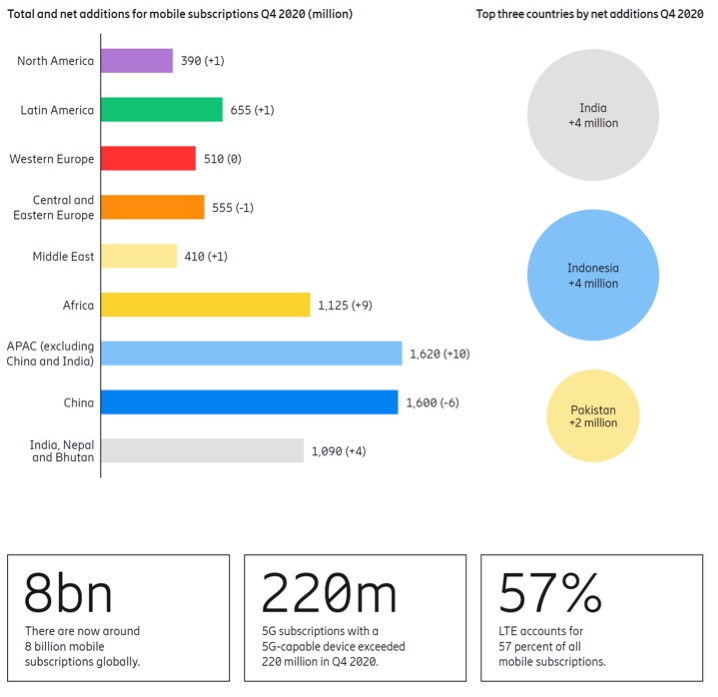Select the dark blue China bar
The image size is (718, 697).
pyautogui.click(x=249, y=402)
